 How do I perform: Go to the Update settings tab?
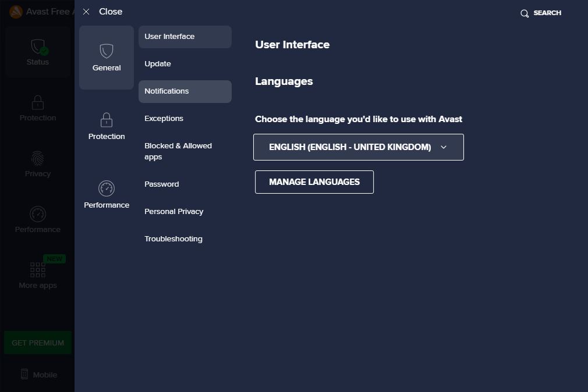185,64
